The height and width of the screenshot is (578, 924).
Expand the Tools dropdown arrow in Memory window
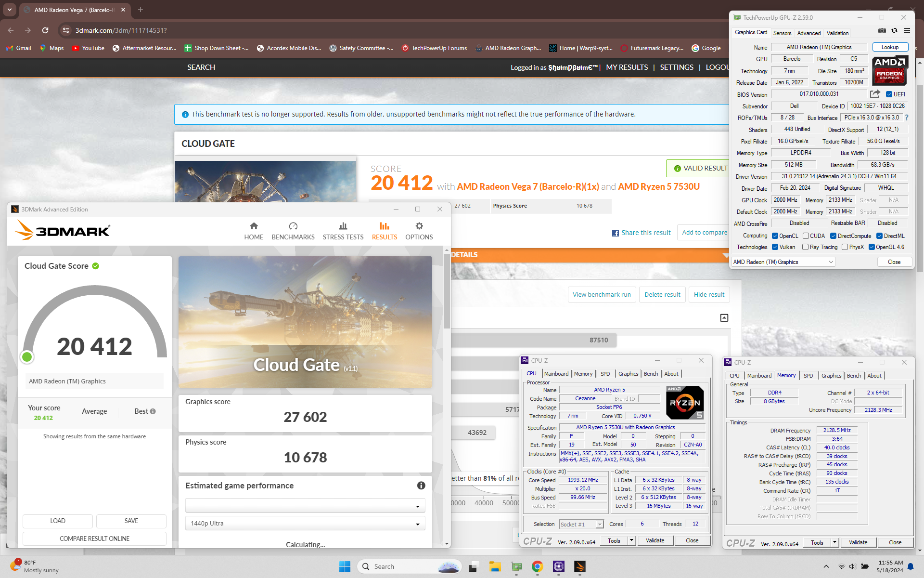click(834, 542)
